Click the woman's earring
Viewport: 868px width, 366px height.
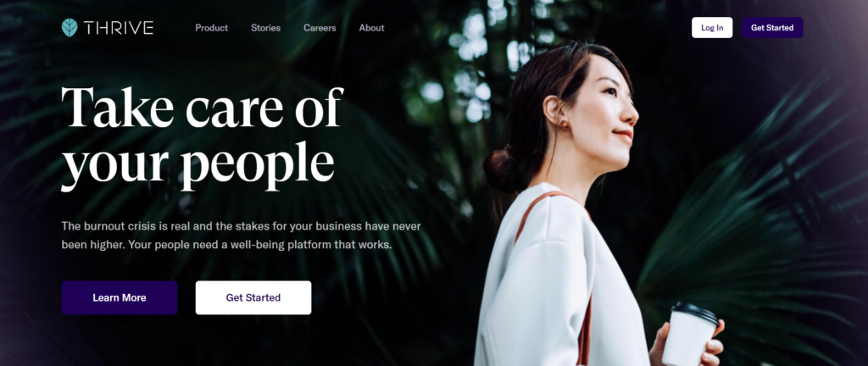tap(564, 124)
